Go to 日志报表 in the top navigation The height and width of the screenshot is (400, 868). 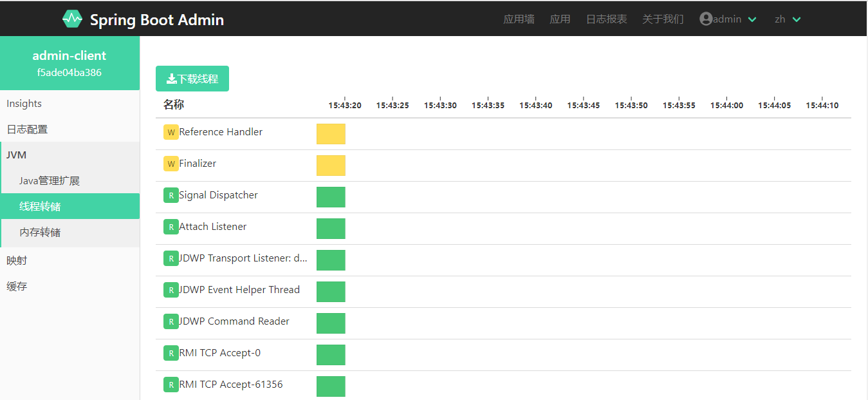pos(606,19)
